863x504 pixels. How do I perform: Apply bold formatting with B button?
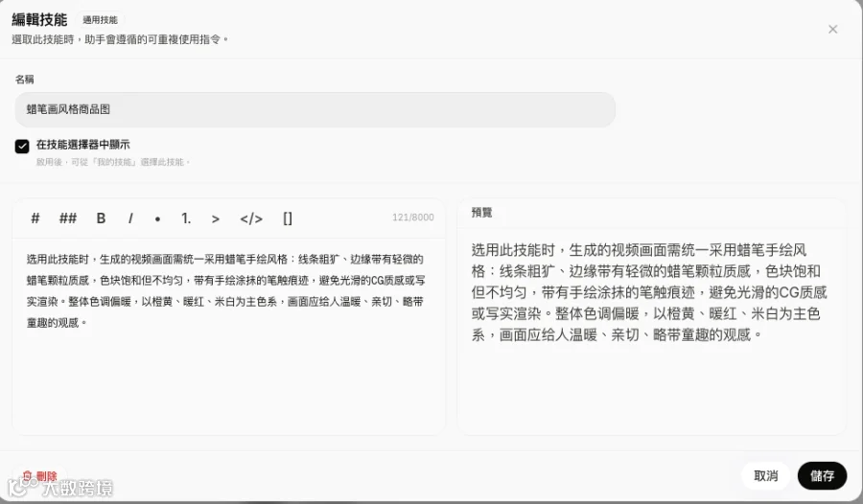[x=101, y=218]
